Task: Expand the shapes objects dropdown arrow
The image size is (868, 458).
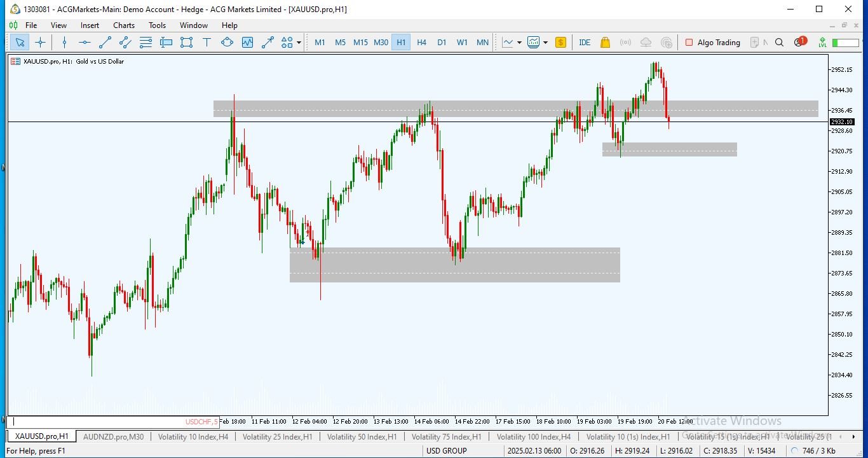Action: pyautogui.click(x=299, y=43)
